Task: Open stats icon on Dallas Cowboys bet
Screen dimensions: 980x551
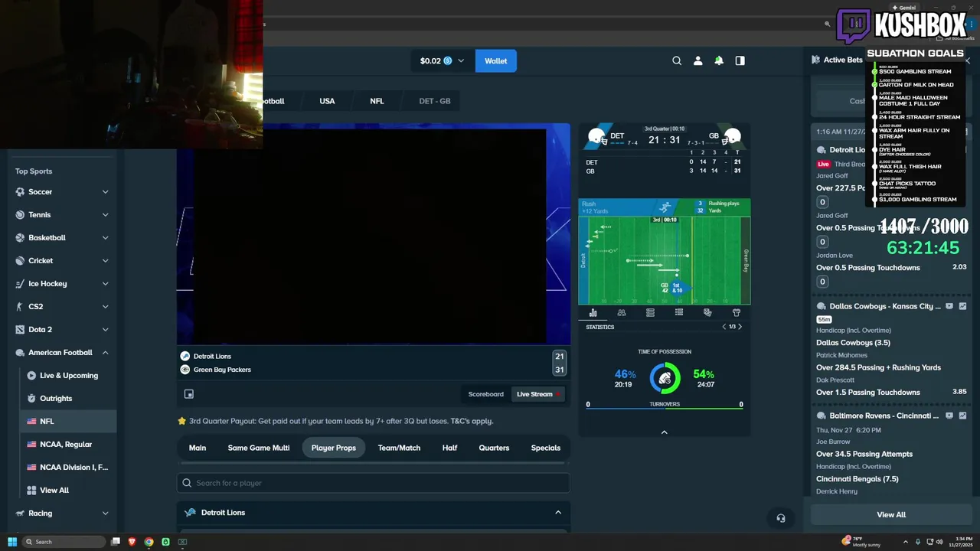Action: tap(963, 306)
